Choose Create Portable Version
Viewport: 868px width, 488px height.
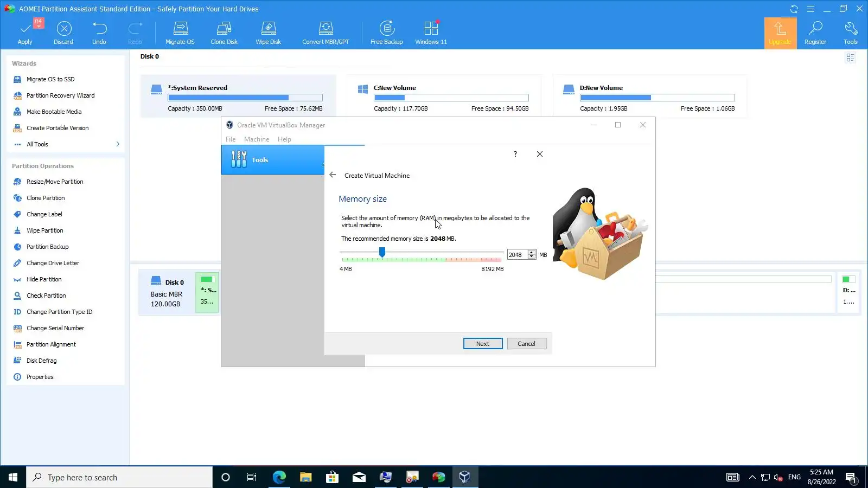coord(58,128)
